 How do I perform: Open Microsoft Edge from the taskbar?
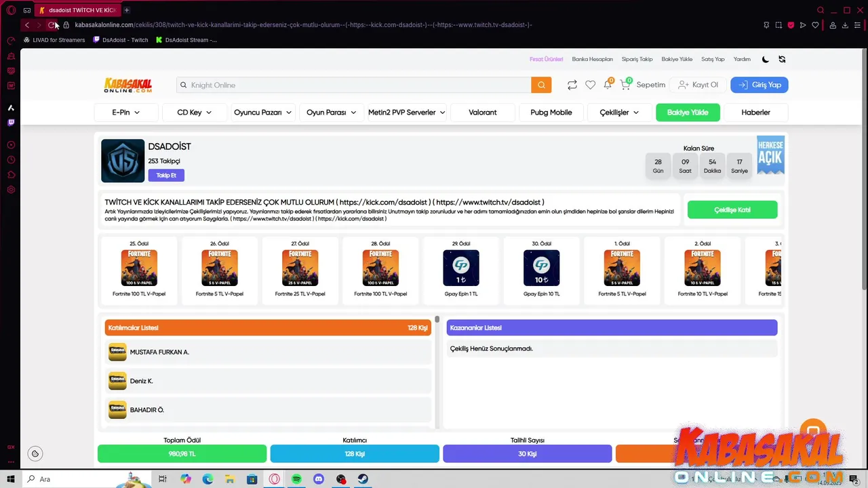[208, 479]
